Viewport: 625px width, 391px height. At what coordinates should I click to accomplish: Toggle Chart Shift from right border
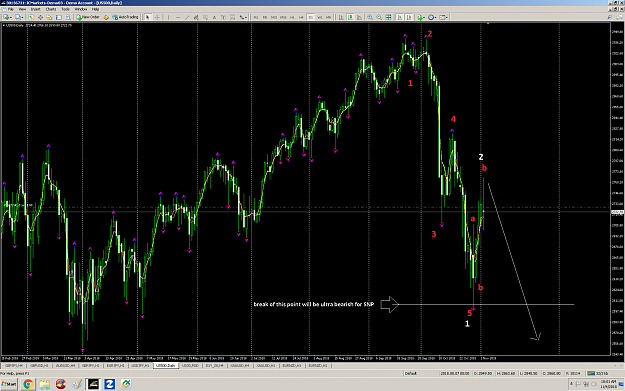(x=409, y=17)
